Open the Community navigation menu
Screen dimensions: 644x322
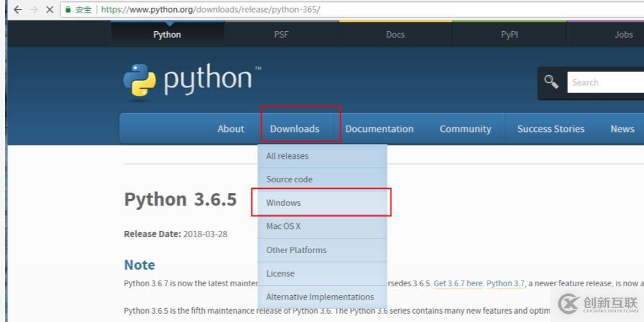[465, 129]
